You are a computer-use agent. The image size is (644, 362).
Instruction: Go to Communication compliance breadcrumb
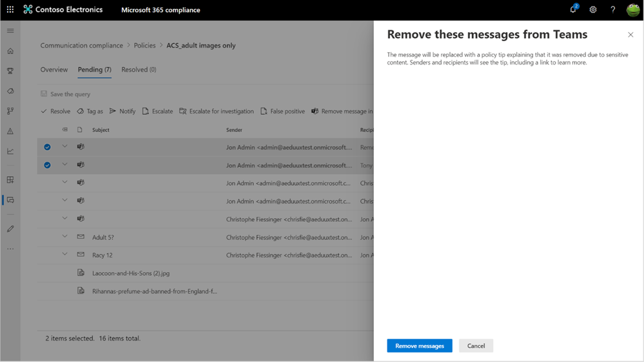point(81,45)
